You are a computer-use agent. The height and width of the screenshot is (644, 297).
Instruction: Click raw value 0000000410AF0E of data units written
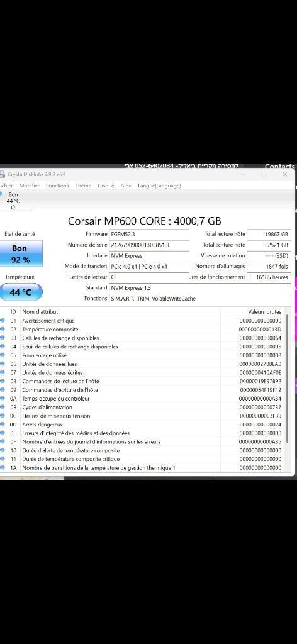(x=260, y=372)
